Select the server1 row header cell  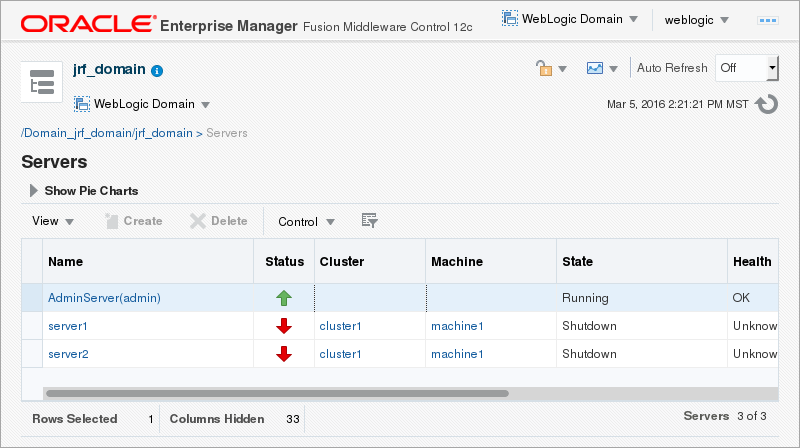click(32, 326)
